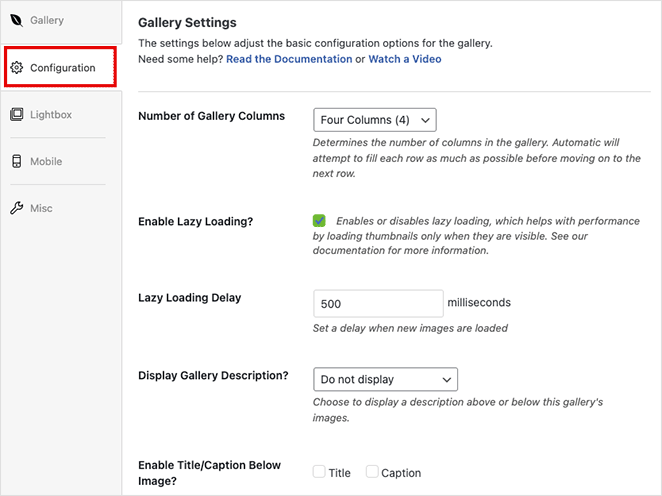Enable the Title checkbox
The width and height of the screenshot is (662, 496).
point(319,472)
